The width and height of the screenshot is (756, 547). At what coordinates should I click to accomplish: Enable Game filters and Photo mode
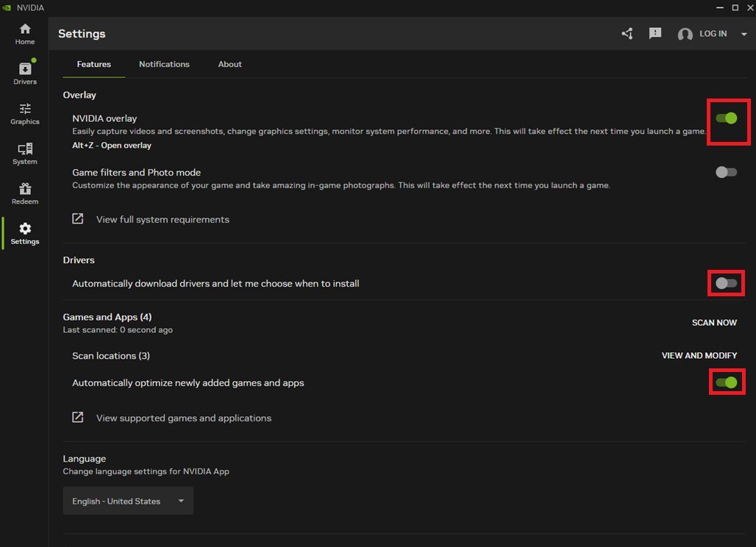[726, 172]
